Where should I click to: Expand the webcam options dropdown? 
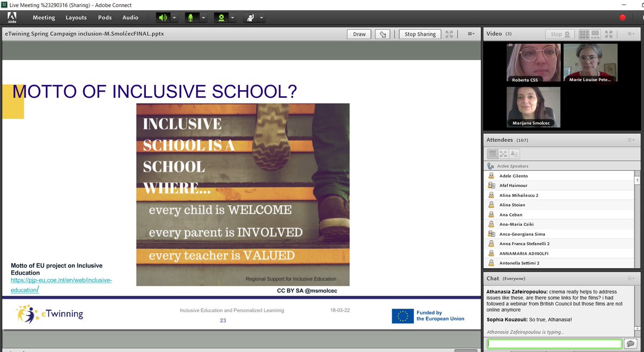tap(232, 17)
